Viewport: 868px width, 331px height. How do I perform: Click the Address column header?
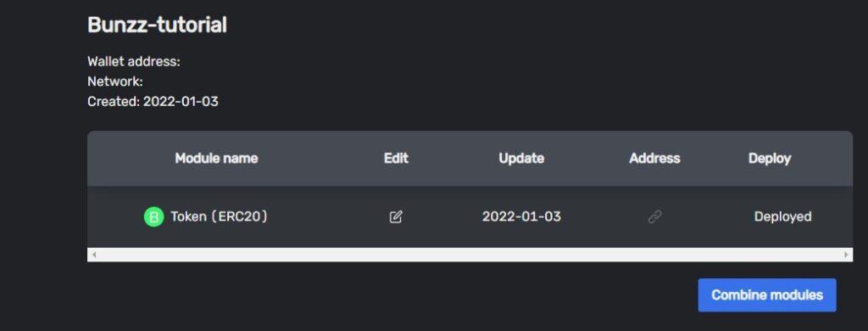tap(654, 159)
